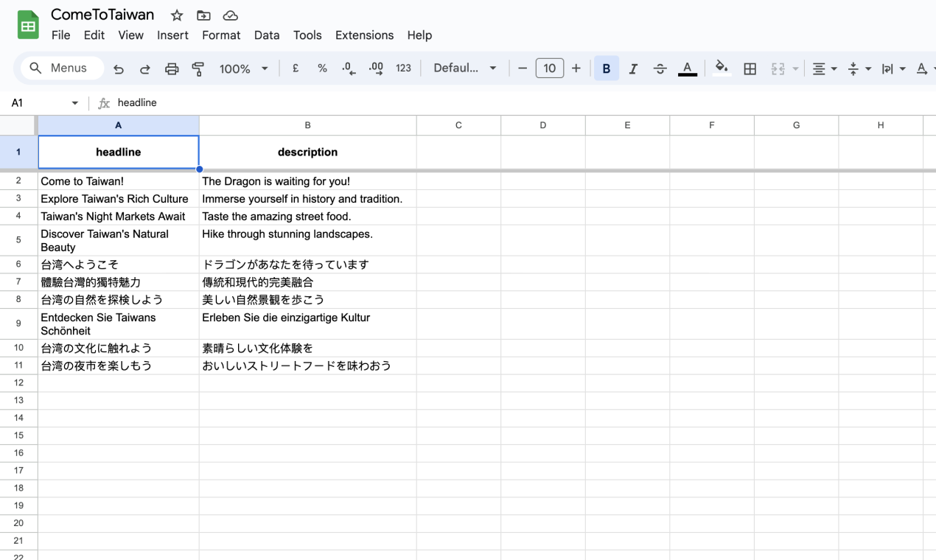This screenshot has height=560, width=936.
Task: Format as percent
Action: click(322, 68)
